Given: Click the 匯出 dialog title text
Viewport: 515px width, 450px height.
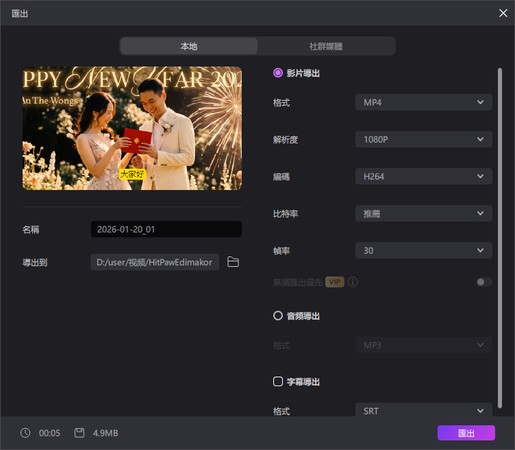Looking at the screenshot, I should click(x=20, y=13).
